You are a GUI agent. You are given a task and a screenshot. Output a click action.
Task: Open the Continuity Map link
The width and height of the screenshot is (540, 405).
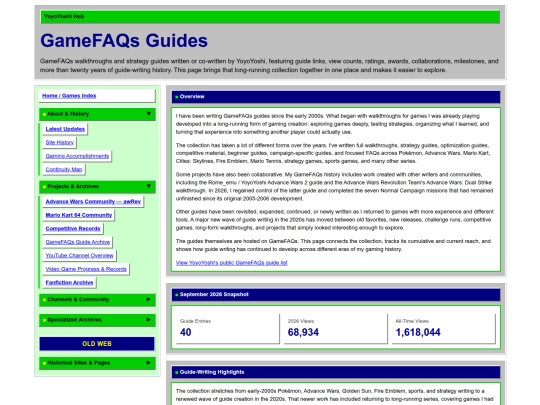64,169
